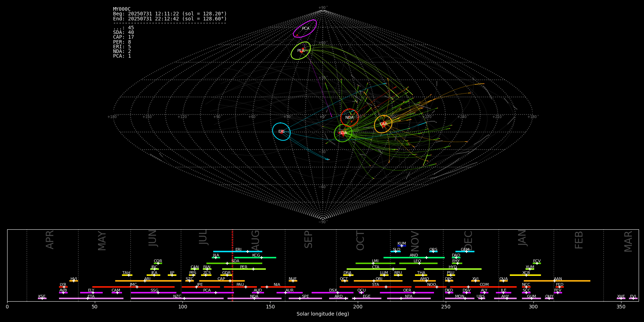This screenshot has height=322, width=644.
Task: Click the +120° longitude label on sky map
Action: coord(182,117)
